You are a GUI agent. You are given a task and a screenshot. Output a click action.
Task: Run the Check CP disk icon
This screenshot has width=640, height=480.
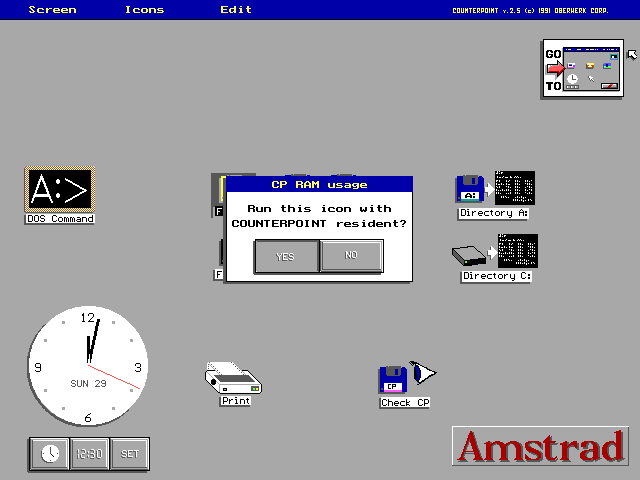pyautogui.click(x=393, y=380)
